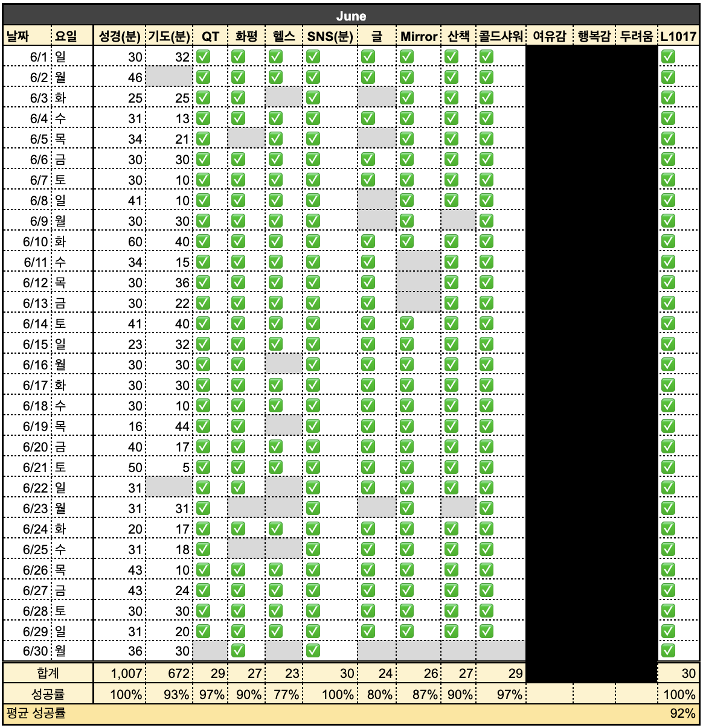Toggle Mirror checkbox in the 6/5 row
The width and height of the screenshot is (703, 728).
[406, 139]
